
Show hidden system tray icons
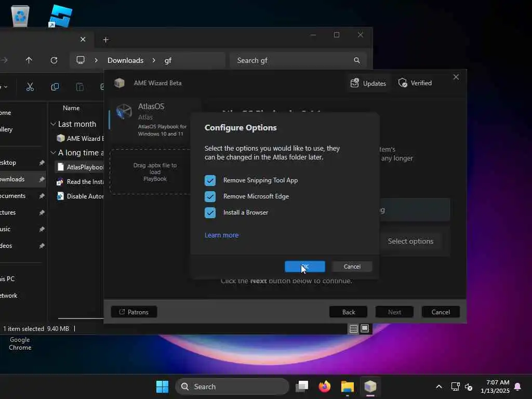[x=438, y=387]
